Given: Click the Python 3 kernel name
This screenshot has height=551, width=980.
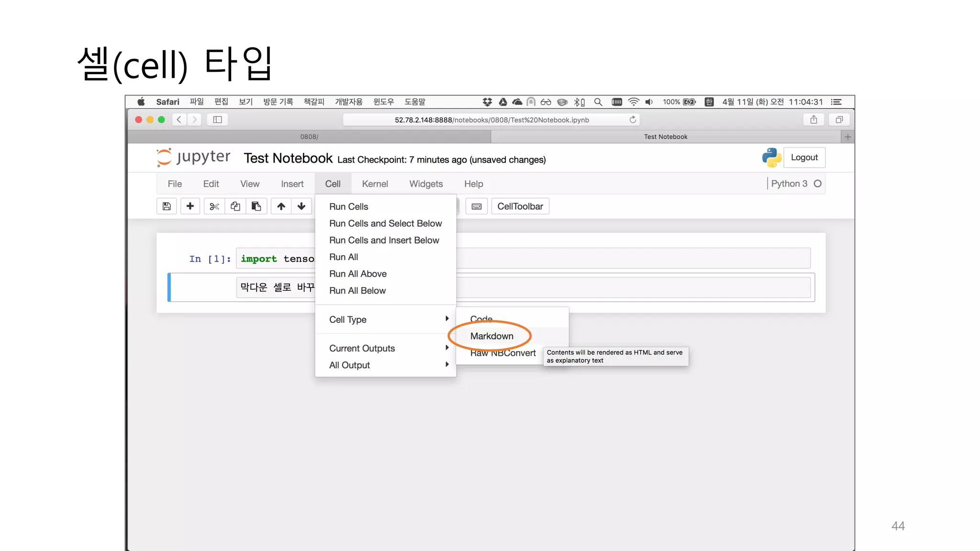Looking at the screenshot, I should (789, 184).
